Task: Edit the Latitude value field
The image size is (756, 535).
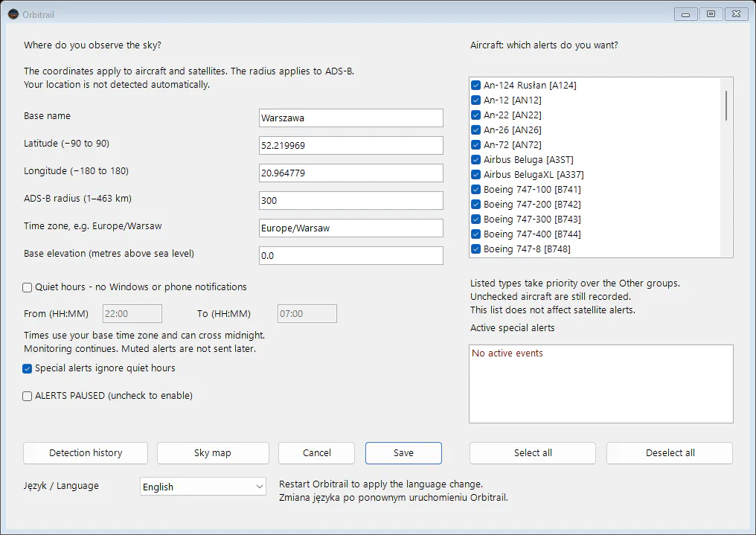Action: (351, 146)
